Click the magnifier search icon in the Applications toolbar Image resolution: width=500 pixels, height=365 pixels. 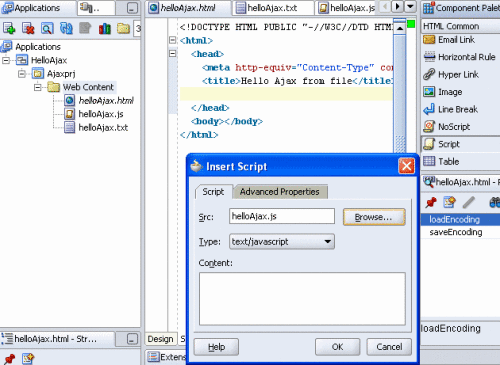[47, 28]
